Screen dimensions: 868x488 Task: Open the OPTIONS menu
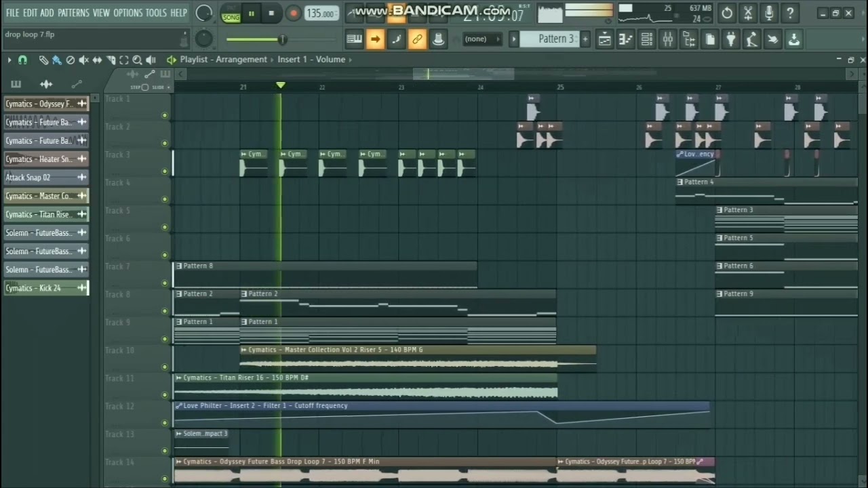[x=127, y=13]
